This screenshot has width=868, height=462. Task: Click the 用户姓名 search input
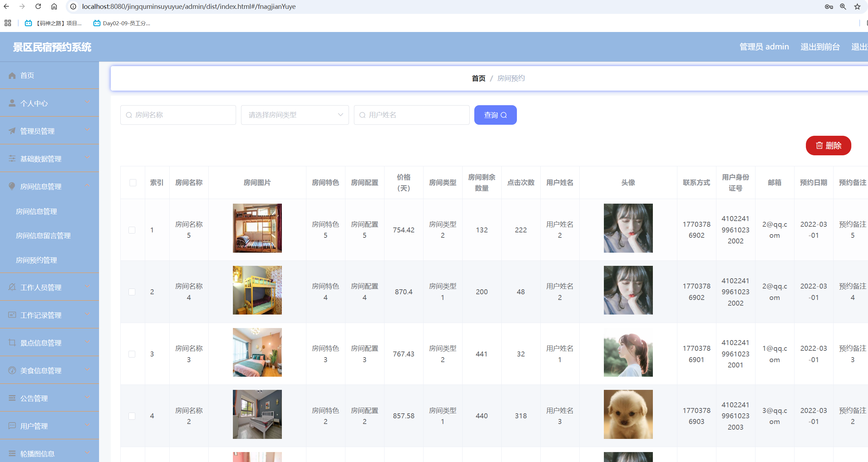tap(411, 115)
